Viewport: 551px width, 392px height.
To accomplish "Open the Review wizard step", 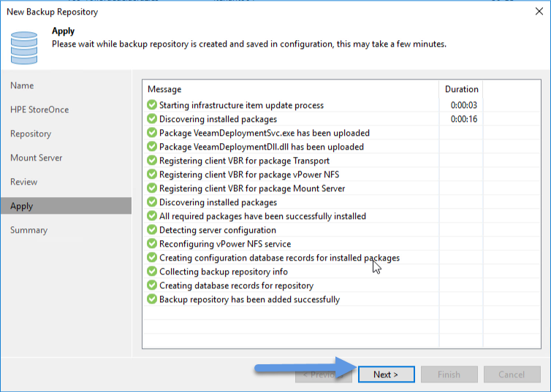I will 23,182.
